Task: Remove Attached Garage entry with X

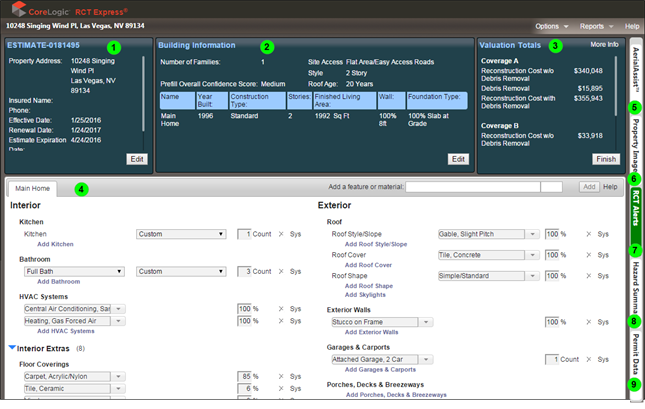Action: tap(588, 359)
